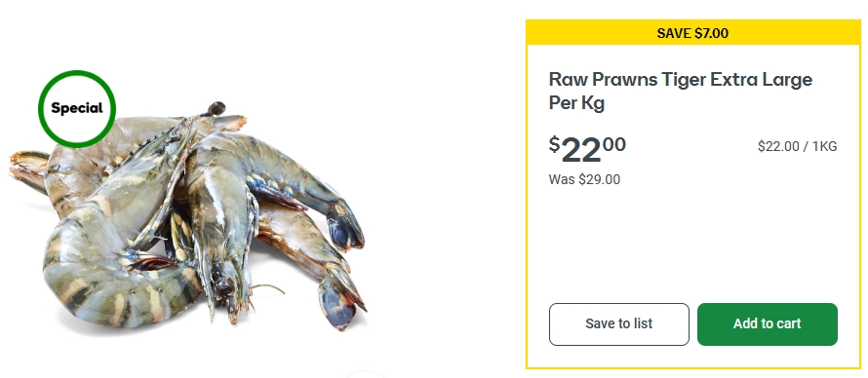Screen dimensions: 868x378
Task: Click the empty area inside the product card
Action: (x=693, y=246)
